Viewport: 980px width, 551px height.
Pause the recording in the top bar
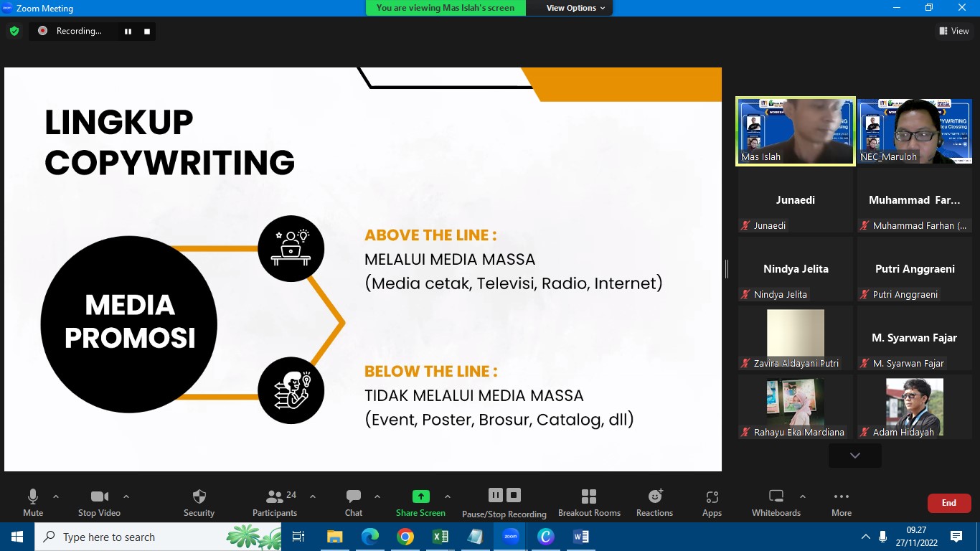[128, 31]
